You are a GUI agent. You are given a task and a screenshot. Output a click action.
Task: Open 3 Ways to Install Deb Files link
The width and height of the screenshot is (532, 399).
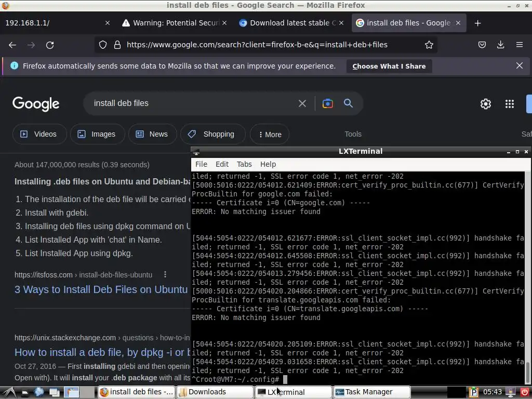tap(101, 289)
